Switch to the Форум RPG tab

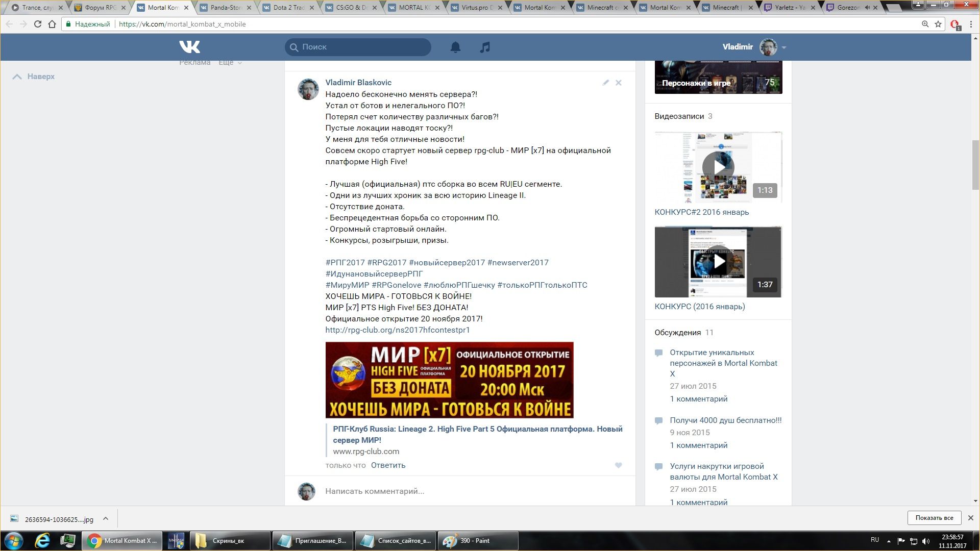pyautogui.click(x=99, y=8)
